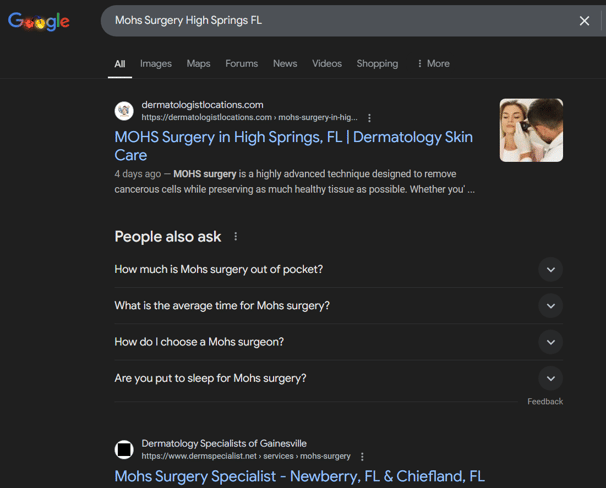Switch to the Images tab
Image resolution: width=606 pixels, height=488 pixels.
(x=155, y=63)
